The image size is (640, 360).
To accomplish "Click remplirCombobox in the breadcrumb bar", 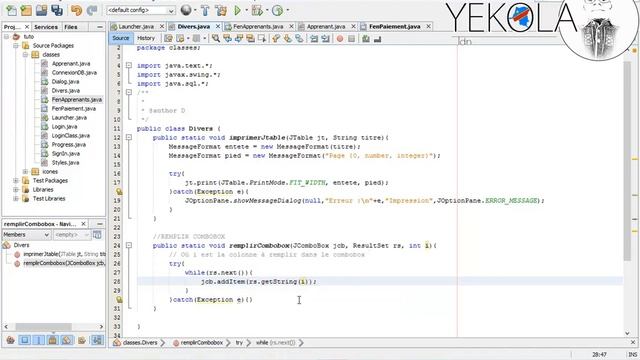I will click(202, 343).
